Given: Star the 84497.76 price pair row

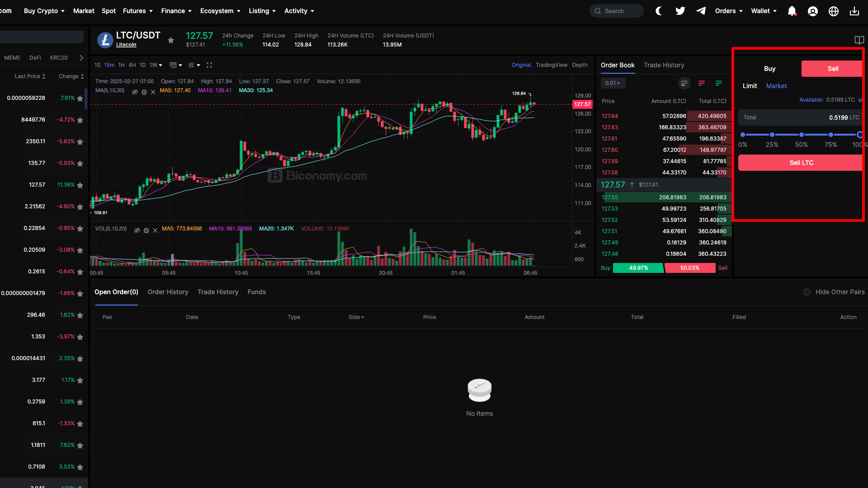Looking at the screenshot, I should point(80,120).
